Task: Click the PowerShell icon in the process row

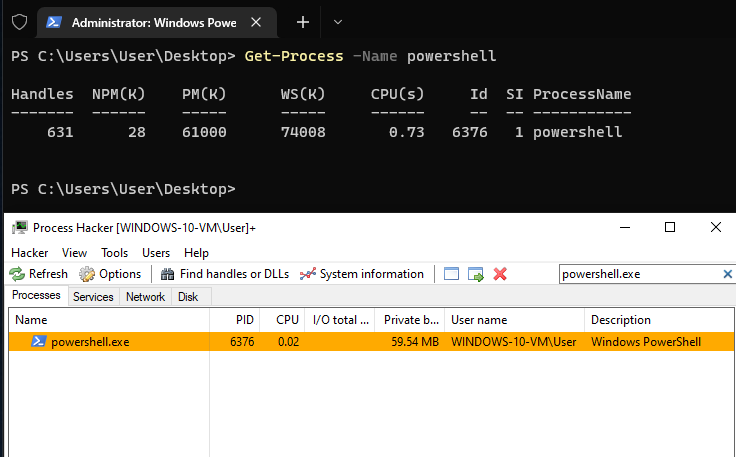Action: tap(38, 342)
